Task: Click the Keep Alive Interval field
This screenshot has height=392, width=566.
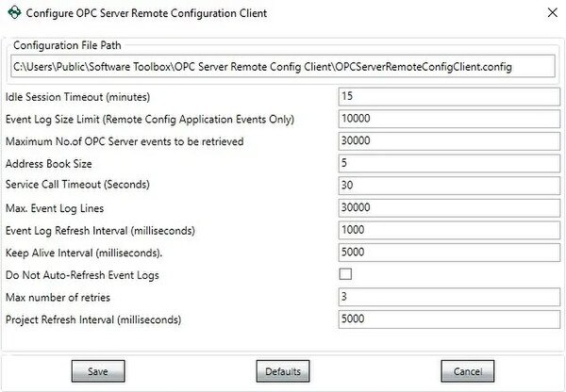Action: 449,253
